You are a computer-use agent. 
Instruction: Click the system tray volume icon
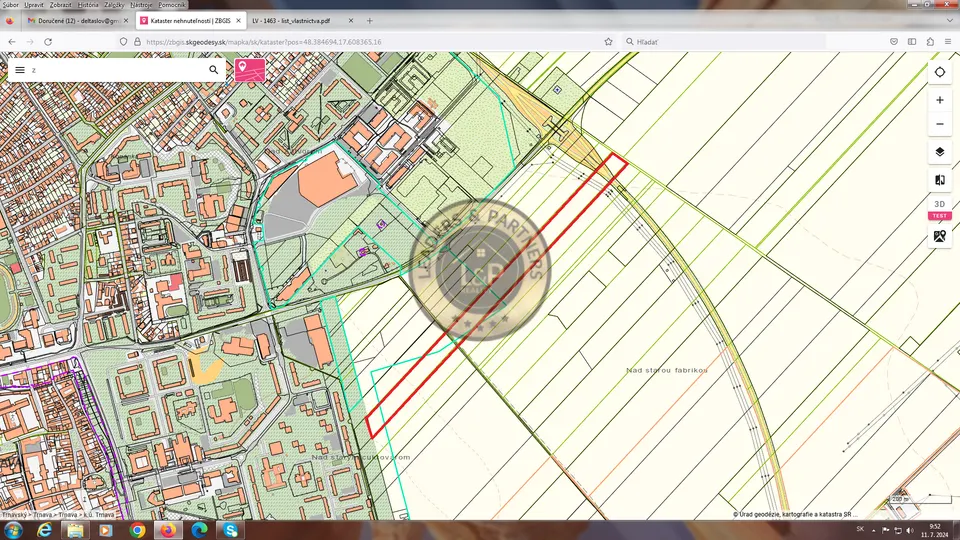click(910, 530)
